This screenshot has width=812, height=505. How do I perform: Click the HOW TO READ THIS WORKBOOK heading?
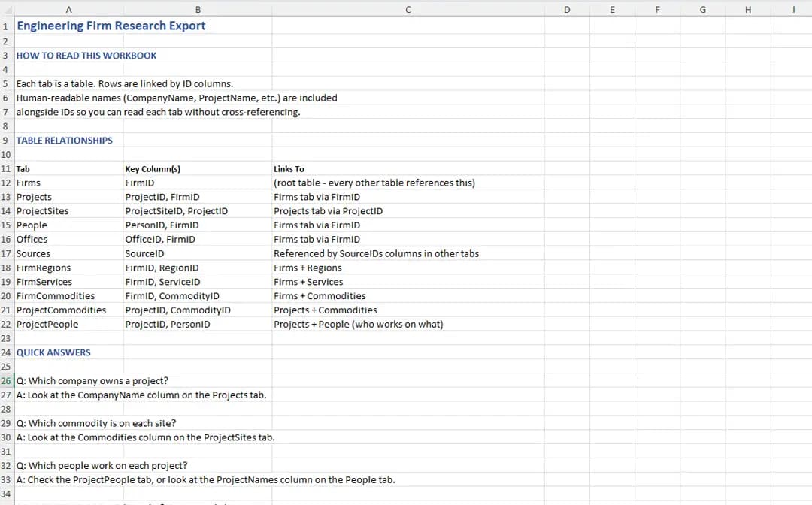tap(68, 55)
